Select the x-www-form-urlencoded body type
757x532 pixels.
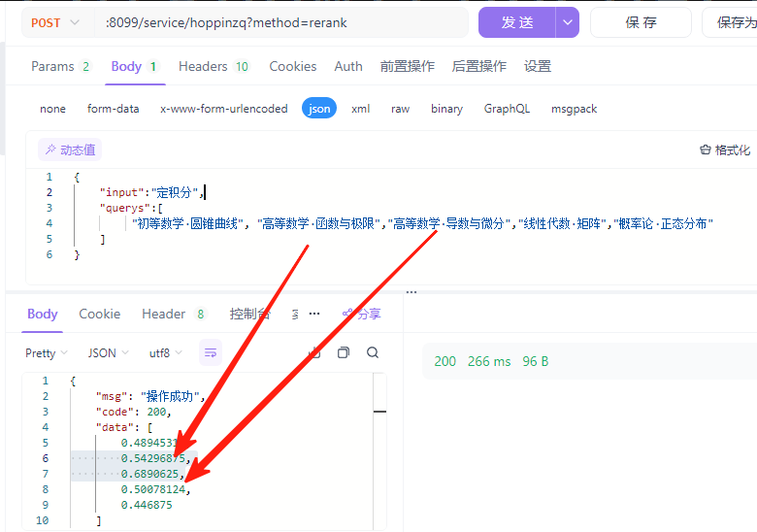(x=223, y=109)
